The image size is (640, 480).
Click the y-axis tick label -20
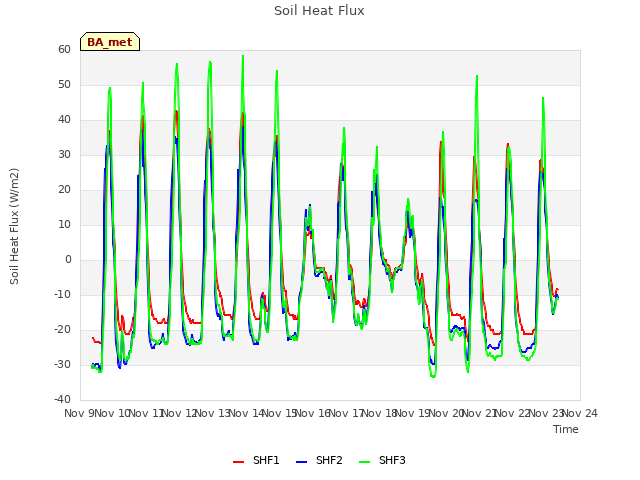point(63,329)
